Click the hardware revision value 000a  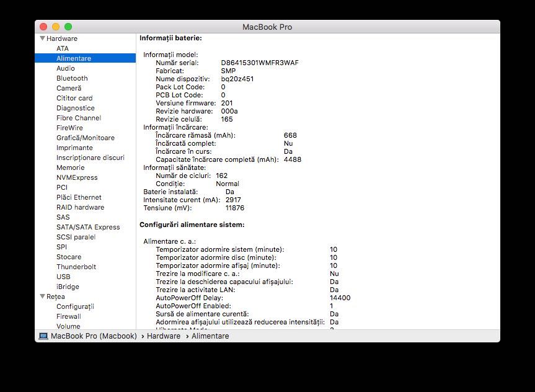(x=229, y=111)
